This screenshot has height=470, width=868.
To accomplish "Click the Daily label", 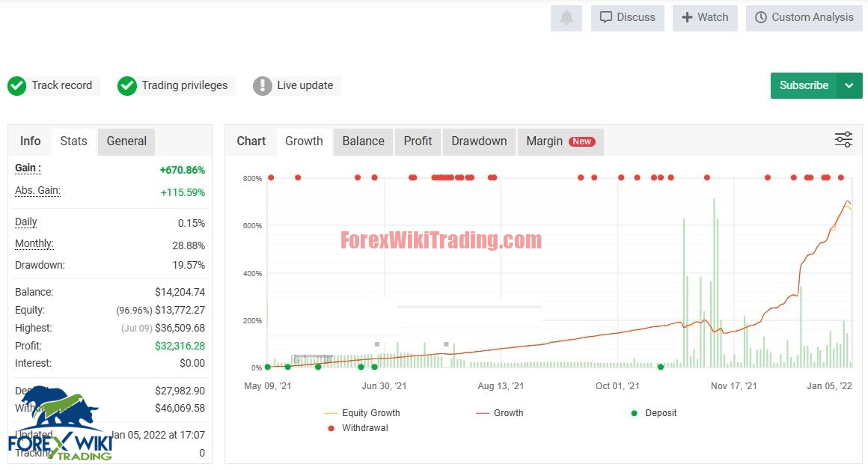I will click(x=26, y=222).
